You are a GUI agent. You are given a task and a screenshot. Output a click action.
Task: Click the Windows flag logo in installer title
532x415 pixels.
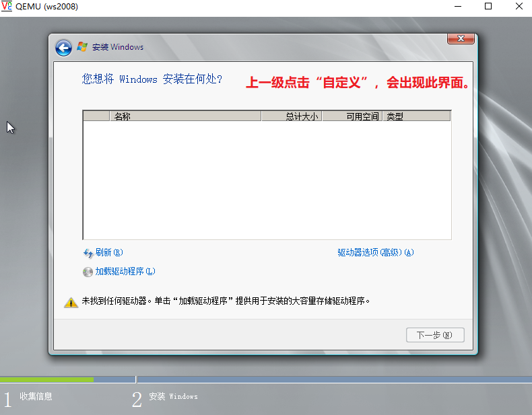point(82,47)
